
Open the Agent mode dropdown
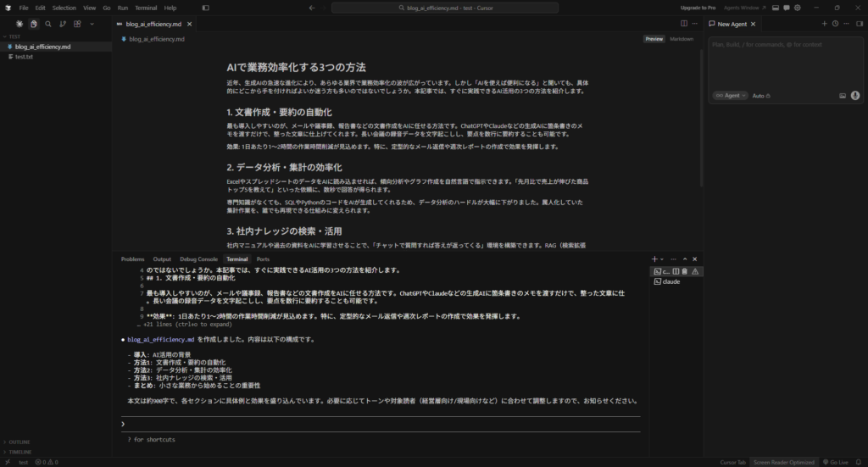click(x=731, y=96)
